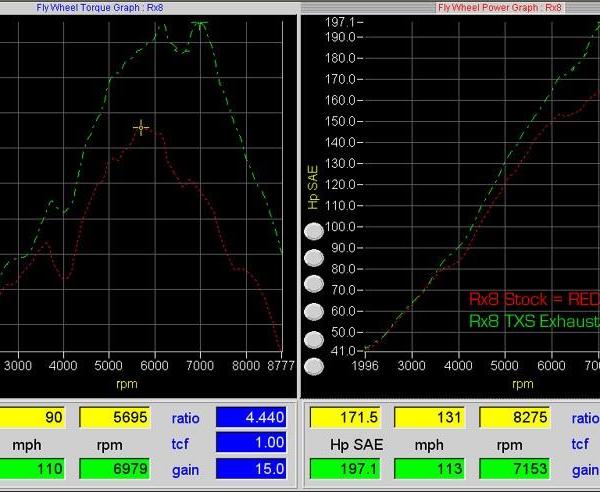This screenshot has height=492, width=600.
Task: Click the 'rpm' axis title under the power graph
Action: (x=523, y=384)
